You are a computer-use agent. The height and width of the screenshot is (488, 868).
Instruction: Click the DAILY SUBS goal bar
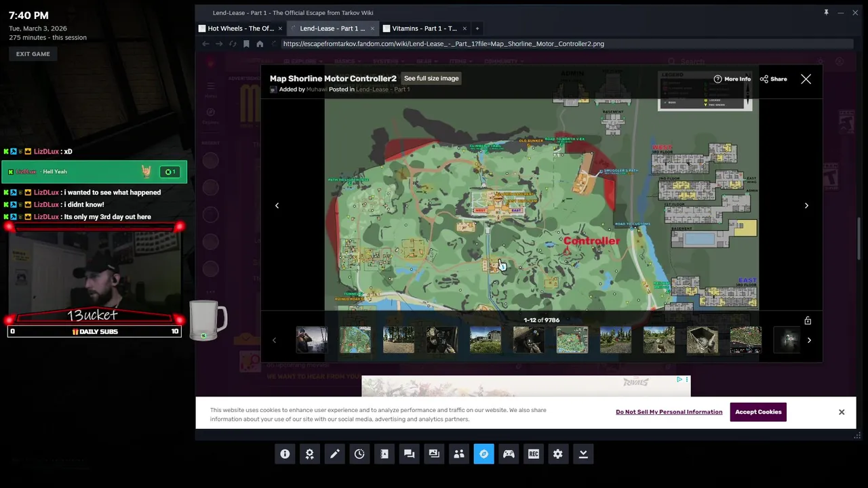tap(94, 331)
